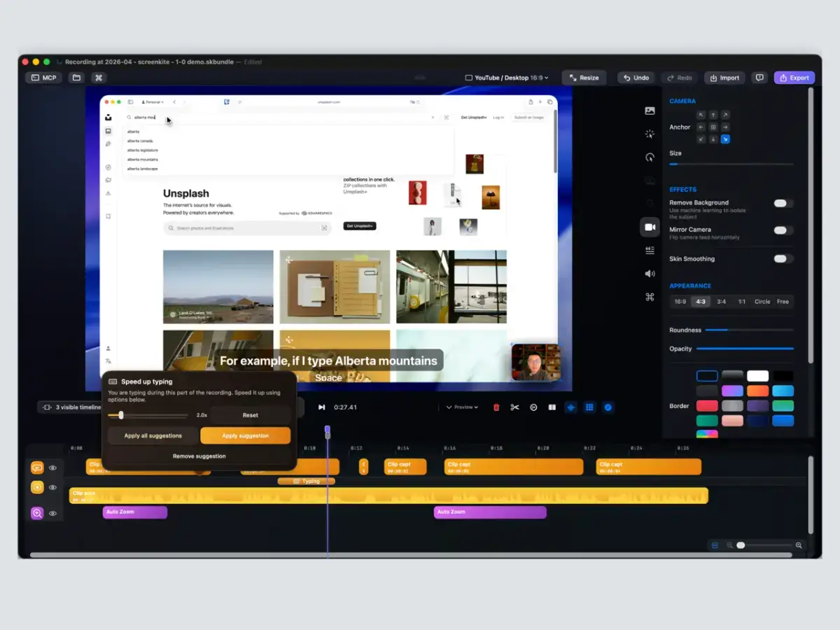Open the background image settings panel
Image resolution: width=840 pixels, height=630 pixels.
pos(650,111)
